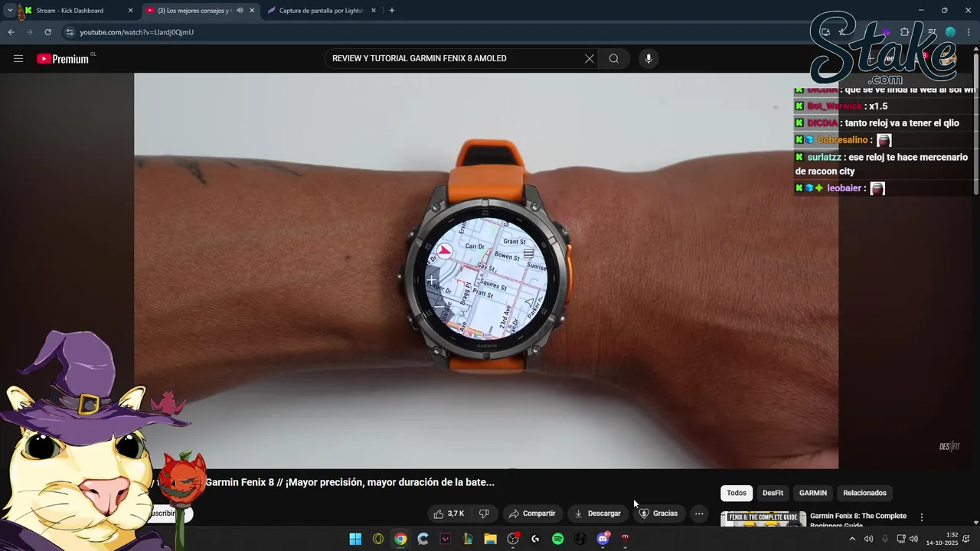Open Garmin Fenix 8 Complete Guide thumbnail
This screenshot has width=980, height=551.
(763, 519)
